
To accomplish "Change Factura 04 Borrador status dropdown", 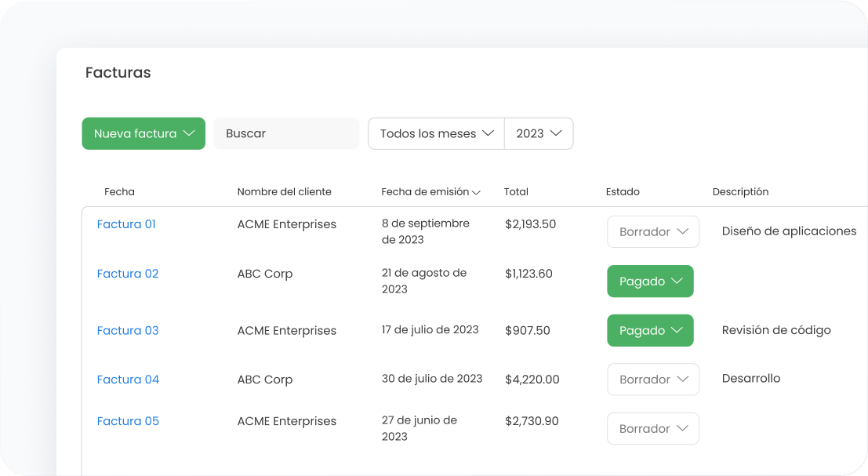I will (x=653, y=380).
